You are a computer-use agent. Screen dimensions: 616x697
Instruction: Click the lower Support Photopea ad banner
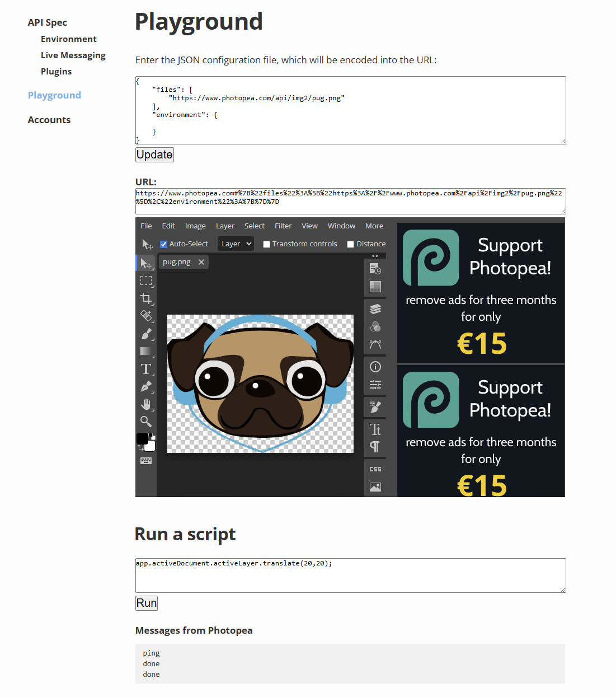click(481, 431)
